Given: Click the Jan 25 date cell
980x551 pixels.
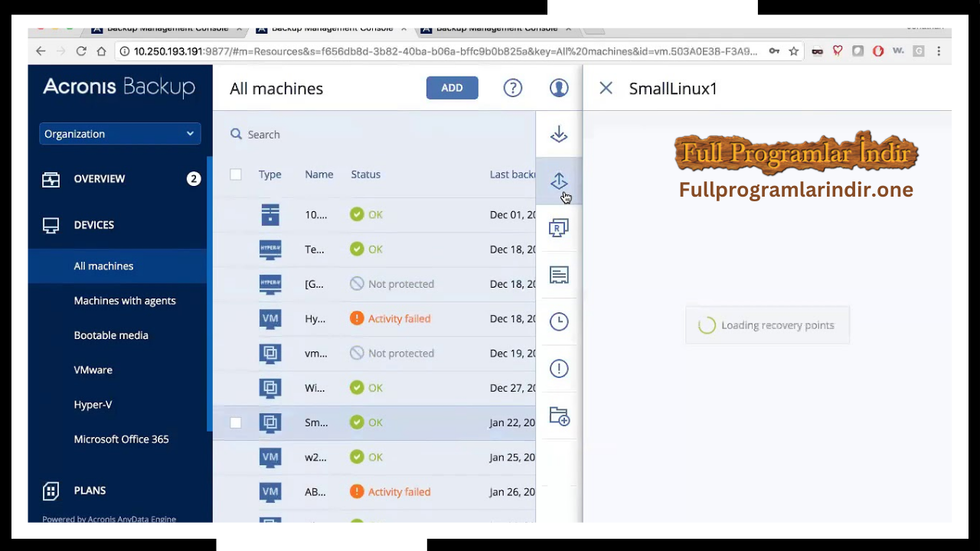Looking at the screenshot, I should (512, 457).
